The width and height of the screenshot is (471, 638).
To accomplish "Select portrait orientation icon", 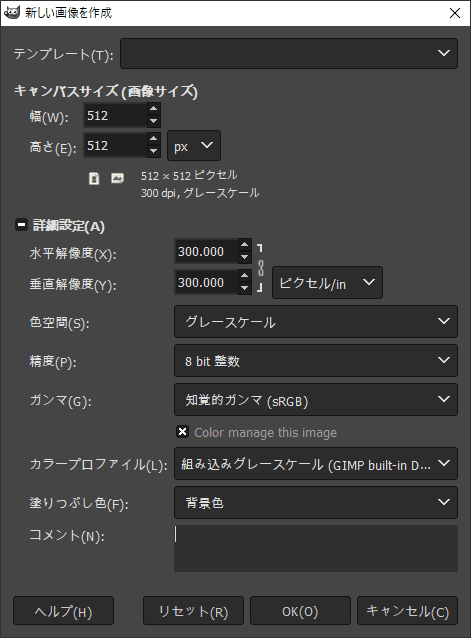I will 94,179.
